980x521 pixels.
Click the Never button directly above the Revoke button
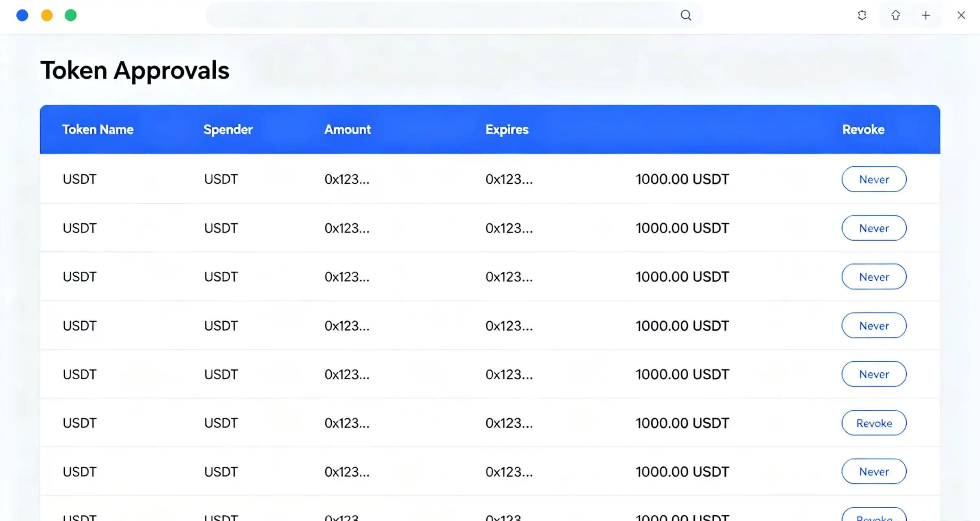(874, 374)
